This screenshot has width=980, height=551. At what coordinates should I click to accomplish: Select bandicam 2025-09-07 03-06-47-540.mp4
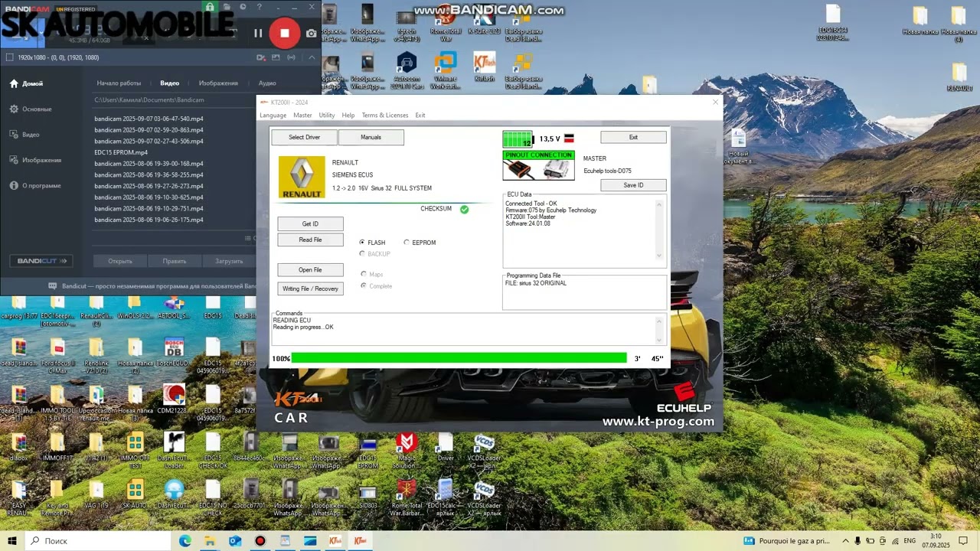149,119
